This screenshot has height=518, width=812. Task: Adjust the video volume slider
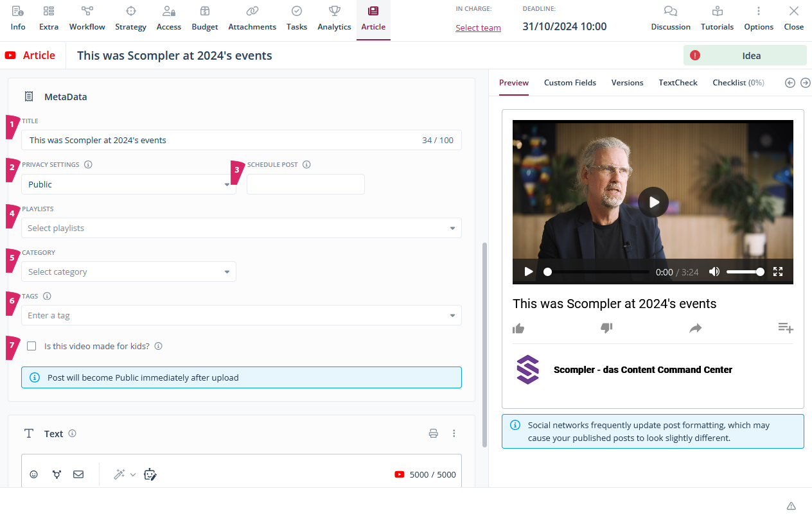(x=744, y=272)
